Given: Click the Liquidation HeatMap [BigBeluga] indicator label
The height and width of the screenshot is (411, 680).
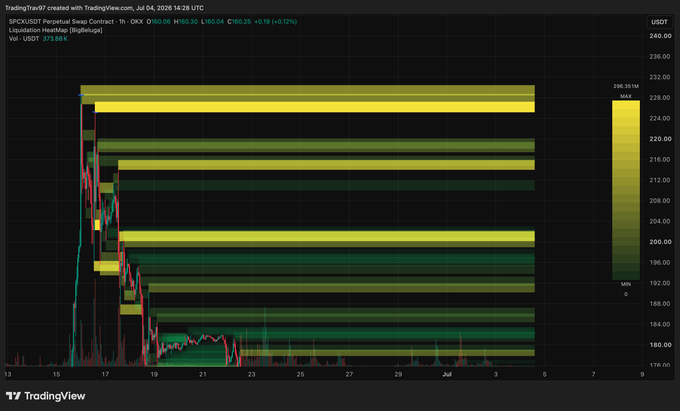Looking at the screenshot, I should pyautogui.click(x=56, y=30).
